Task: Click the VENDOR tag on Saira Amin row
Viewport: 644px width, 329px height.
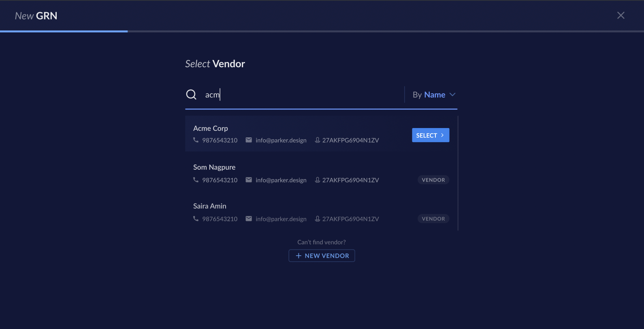Action: click(433, 219)
